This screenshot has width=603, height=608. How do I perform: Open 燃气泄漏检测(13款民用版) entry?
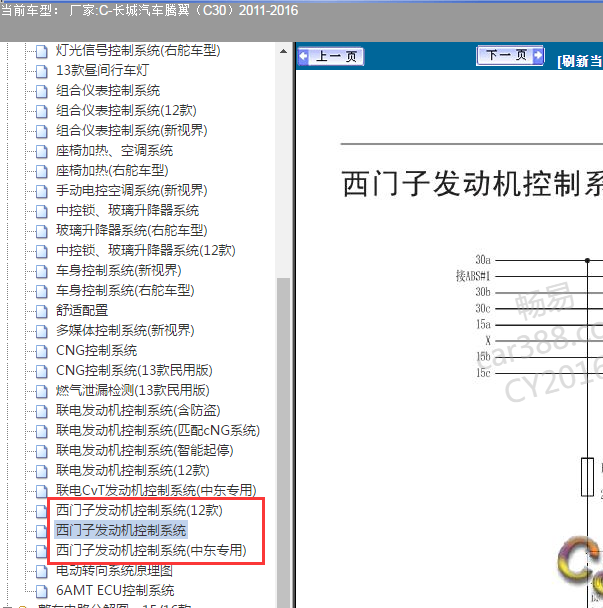click(x=133, y=390)
